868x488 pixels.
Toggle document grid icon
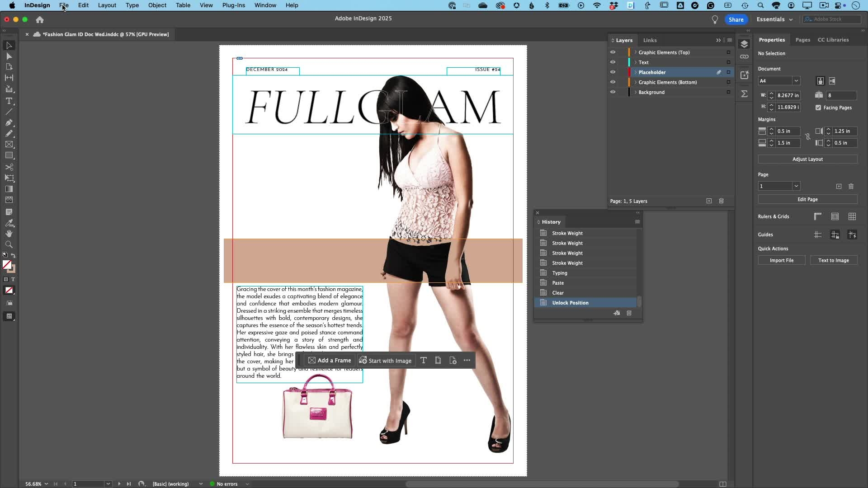click(x=852, y=216)
